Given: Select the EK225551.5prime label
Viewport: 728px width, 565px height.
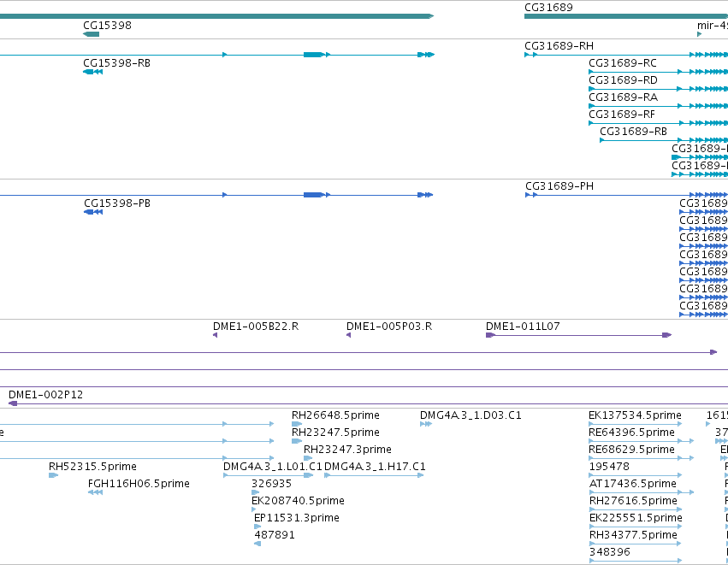Looking at the screenshot, I should 636,518.
